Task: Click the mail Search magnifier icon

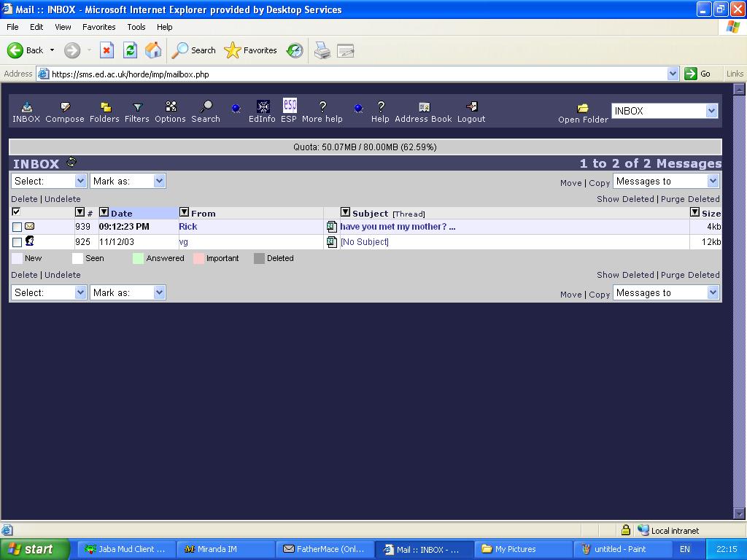Action: 206,106
